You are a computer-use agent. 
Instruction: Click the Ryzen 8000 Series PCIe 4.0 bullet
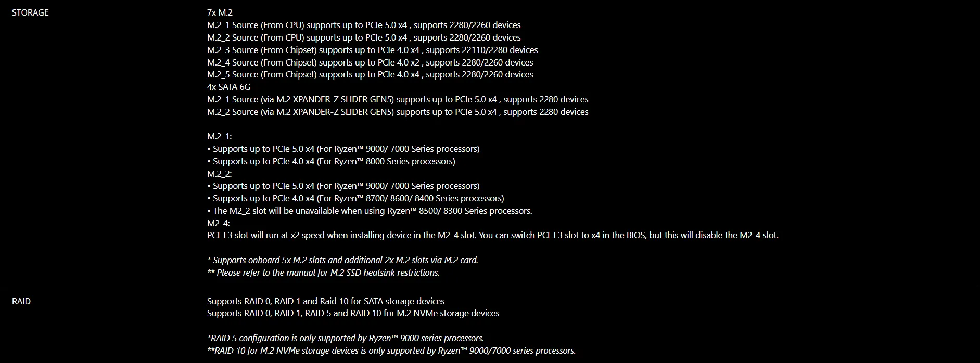click(x=331, y=161)
